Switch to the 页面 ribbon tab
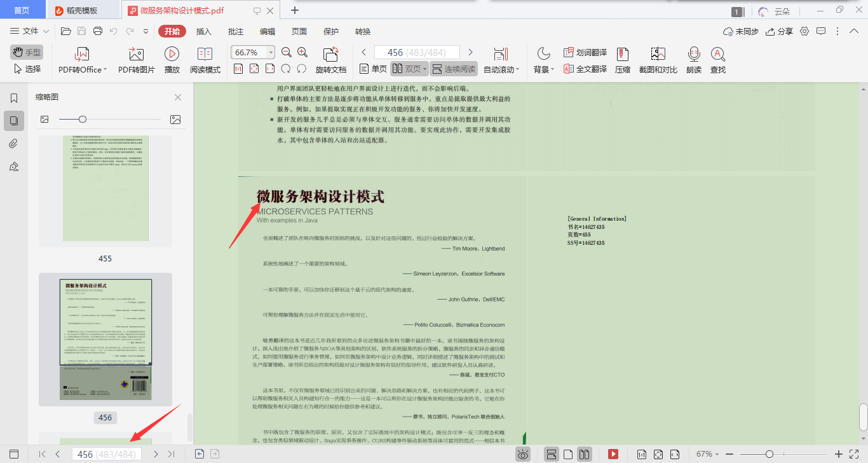The image size is (868, 463). 299,31
